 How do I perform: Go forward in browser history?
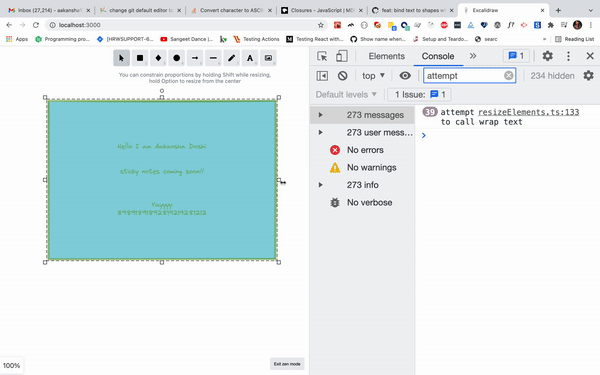point(22,25)
